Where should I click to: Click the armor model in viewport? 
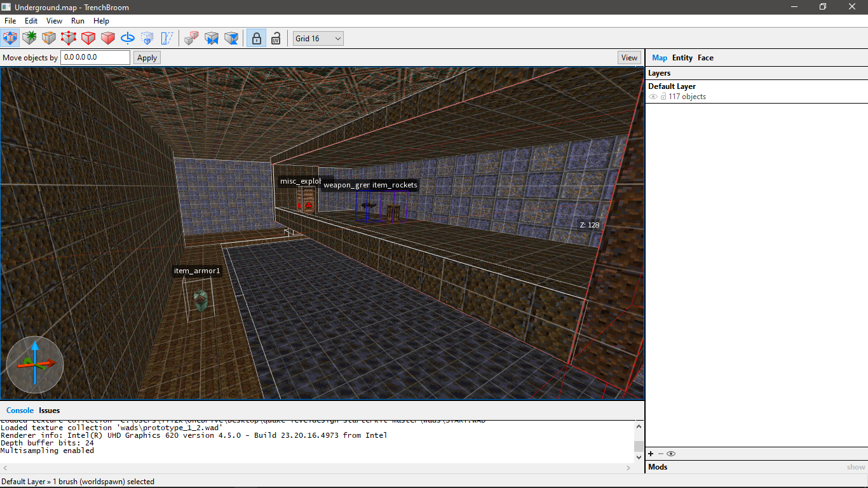(201, 300)
